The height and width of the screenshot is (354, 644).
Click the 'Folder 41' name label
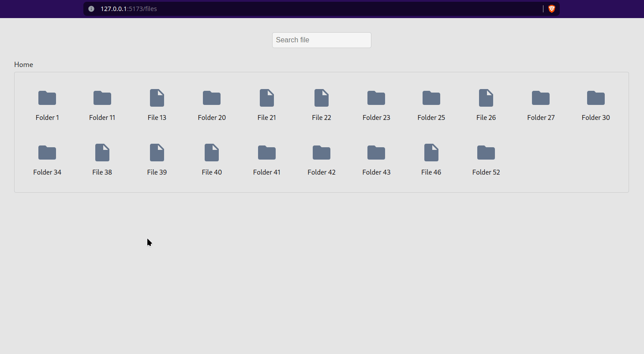pyautogui.click(x=267, y=172)
